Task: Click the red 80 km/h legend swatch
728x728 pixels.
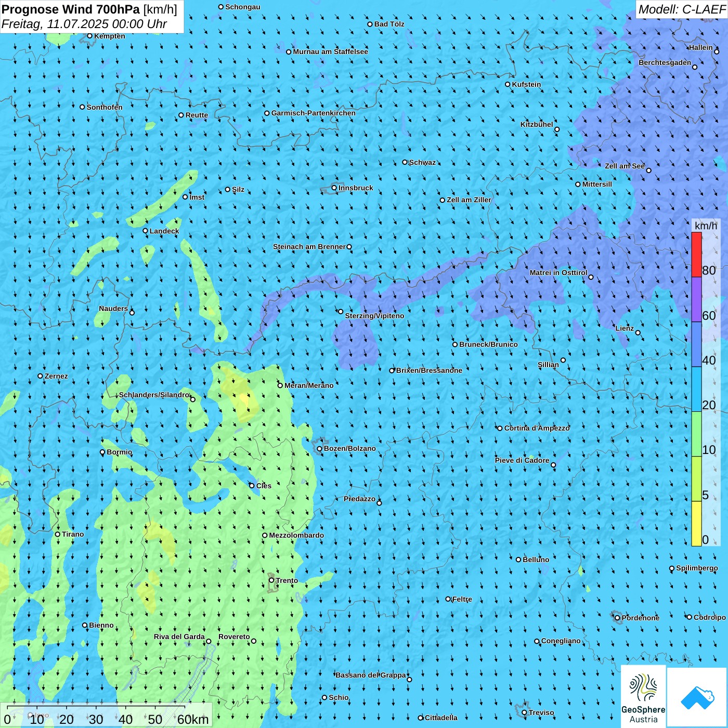Action: click(696, 254)
